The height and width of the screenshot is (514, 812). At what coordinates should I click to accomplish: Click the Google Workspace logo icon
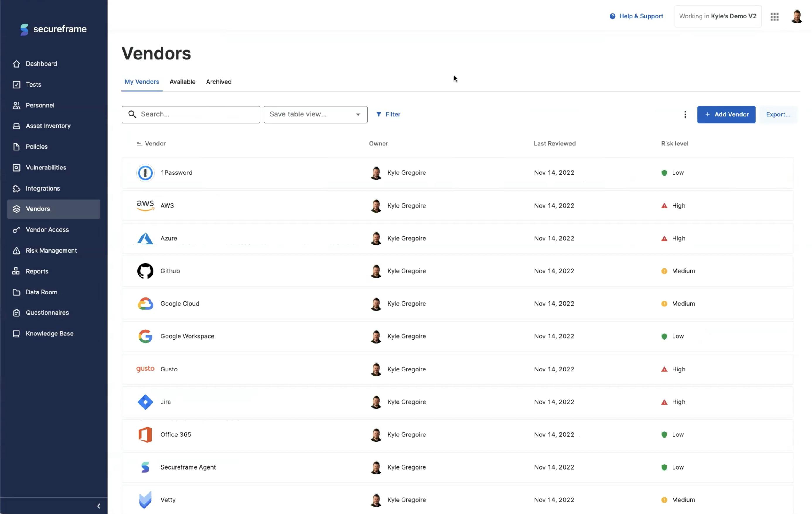point(145,336)
